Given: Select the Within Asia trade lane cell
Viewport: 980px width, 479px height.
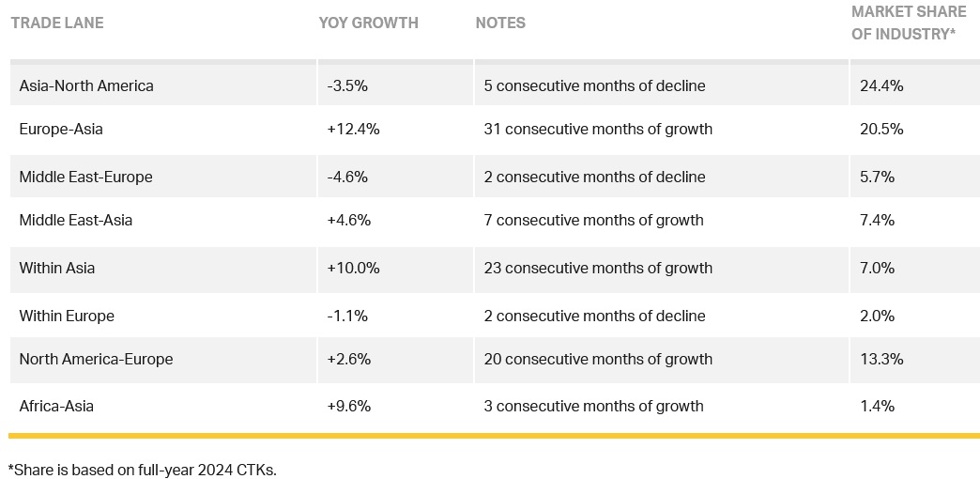Looking at the screenshot, I should point(57,268).
